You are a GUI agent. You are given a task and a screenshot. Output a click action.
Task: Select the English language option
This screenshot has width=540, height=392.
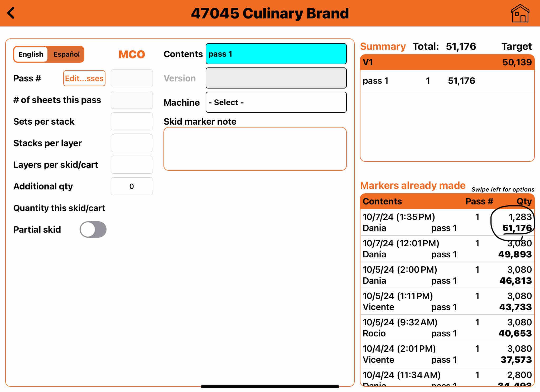pos(31,54)
